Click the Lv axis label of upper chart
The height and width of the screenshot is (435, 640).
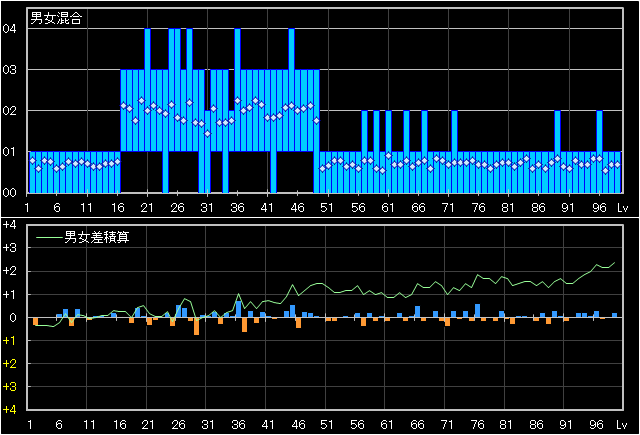[x=622, y=208]
